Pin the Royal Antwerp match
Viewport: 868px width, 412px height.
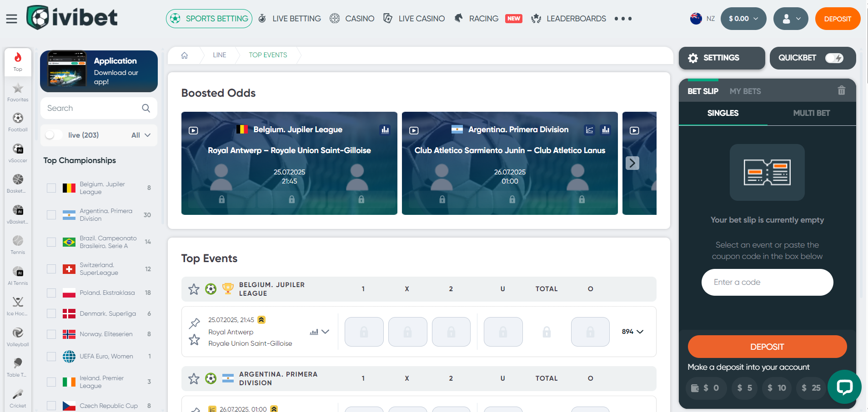point(194,323)
